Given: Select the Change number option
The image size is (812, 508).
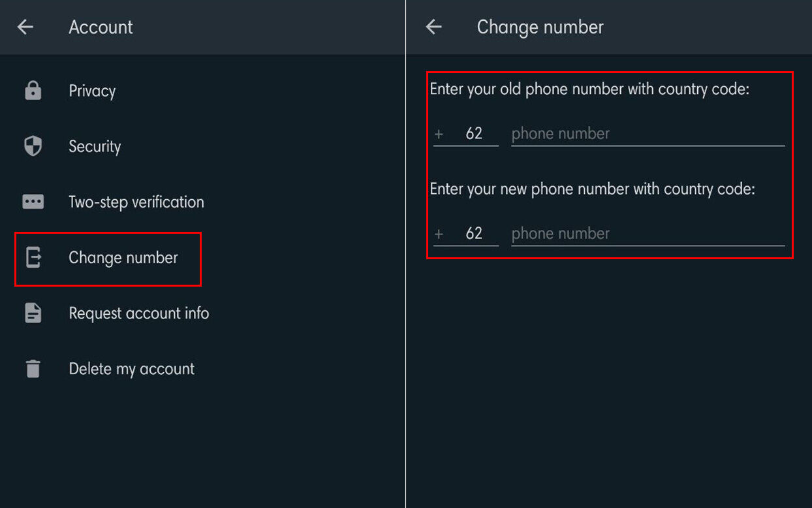Looking at the screenshot, I should coord(123,258).
